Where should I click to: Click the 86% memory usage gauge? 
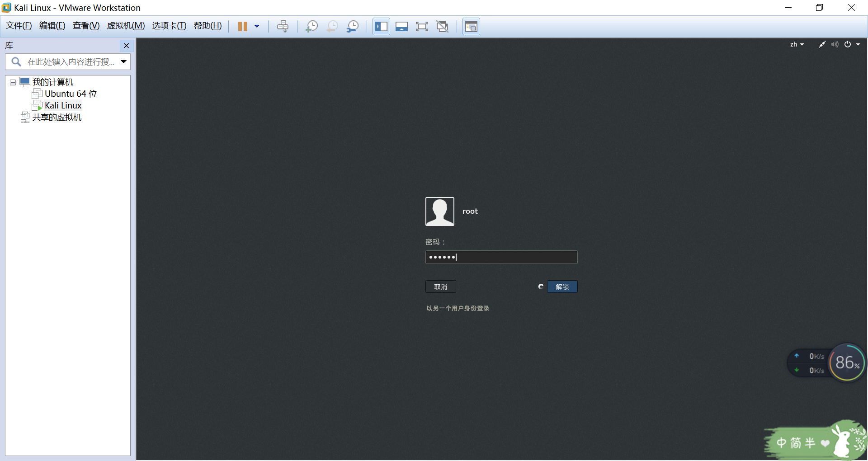[847, 362]
